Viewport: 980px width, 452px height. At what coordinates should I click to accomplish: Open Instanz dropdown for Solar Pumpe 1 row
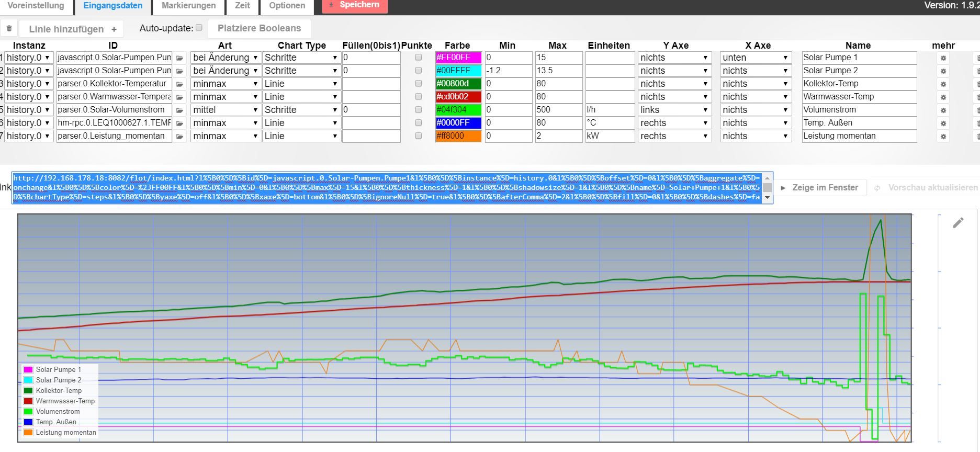pyautogui.click(x=29, y=58)
